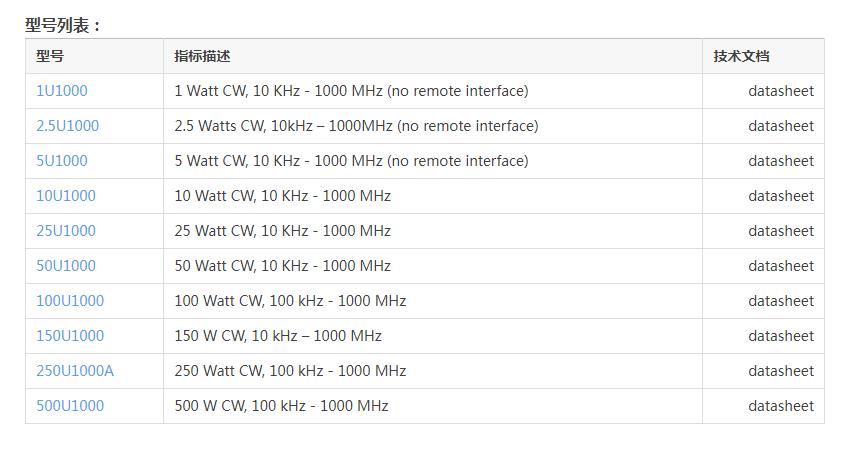
Task: Click the 5U1000 model link
Action: coord(62,161)
